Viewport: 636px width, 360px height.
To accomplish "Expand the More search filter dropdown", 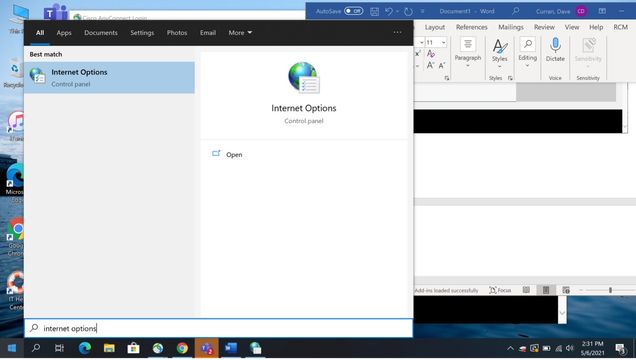I will tap(240, 32).
